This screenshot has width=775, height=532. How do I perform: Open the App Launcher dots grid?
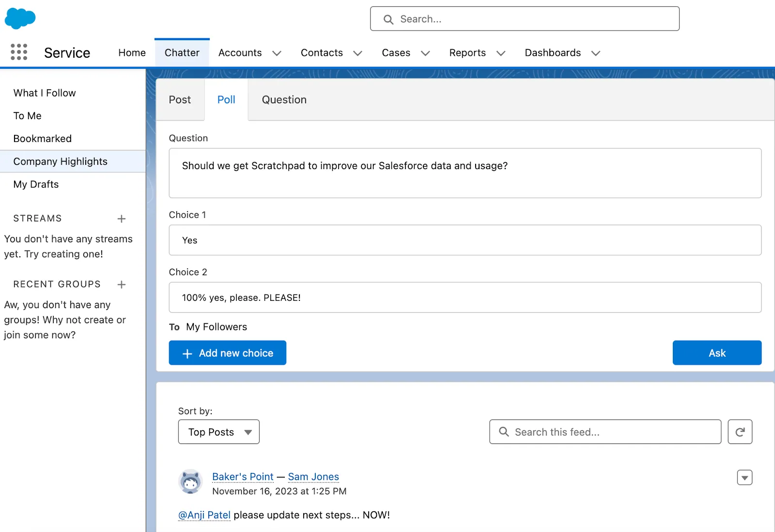19,52
